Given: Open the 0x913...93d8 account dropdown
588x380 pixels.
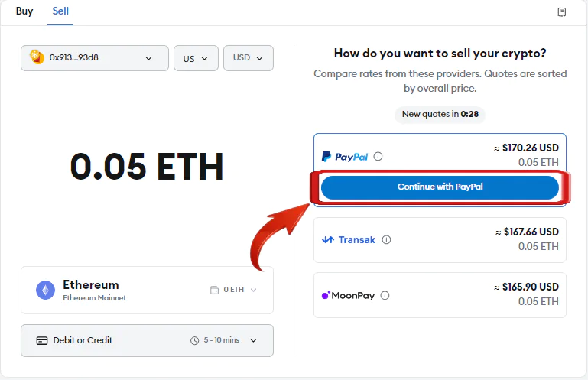Looking at the screenshot, I should pos(95,58).
